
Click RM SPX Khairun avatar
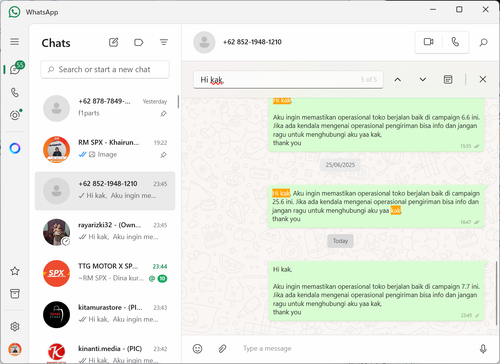56,150
